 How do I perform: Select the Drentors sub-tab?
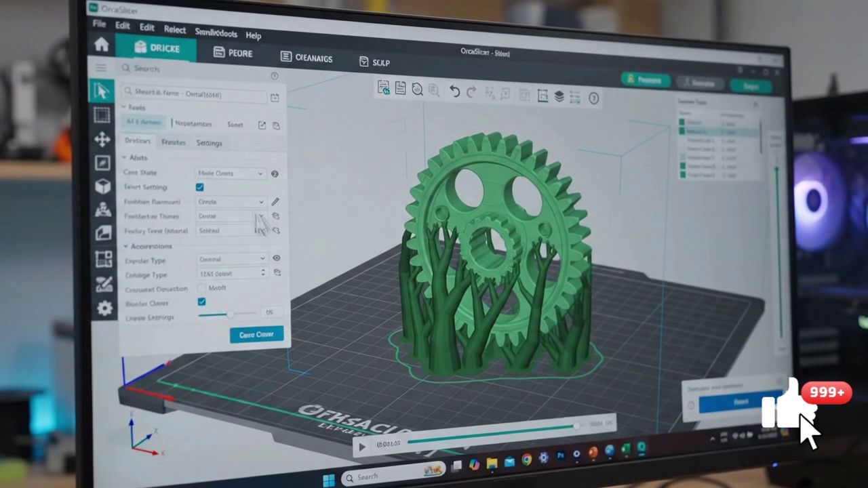coord(138,141)
